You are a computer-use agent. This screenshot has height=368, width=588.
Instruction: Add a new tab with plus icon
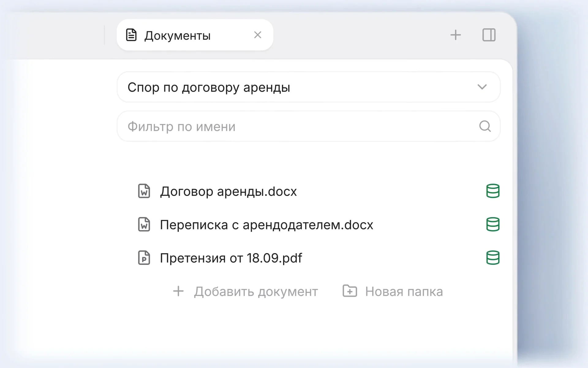(455, 35)
